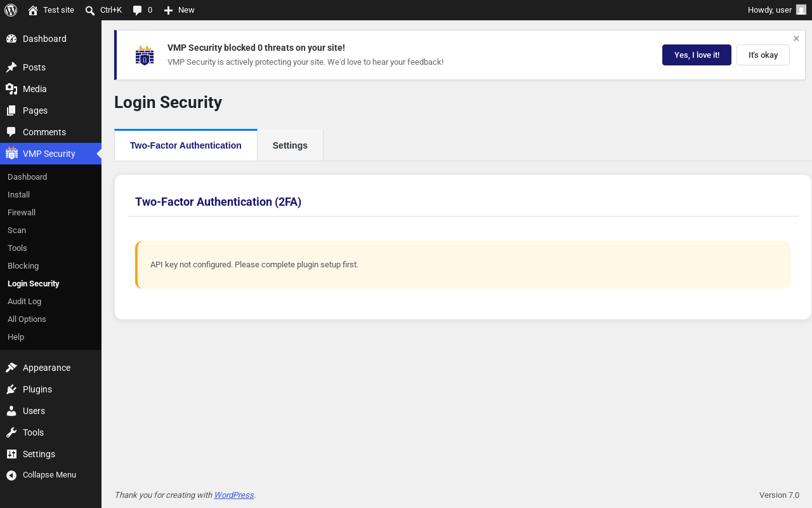Image resolution: width=812 pixels, height=508 pixels.
Task: Open the Posts menu label
Action: pyautogui.click(x=34, y=67)
